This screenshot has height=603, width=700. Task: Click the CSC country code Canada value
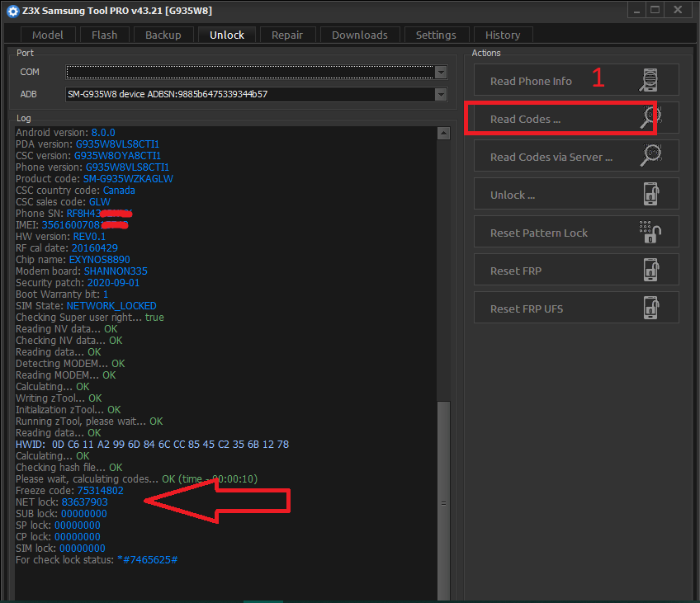pos(119,191)
